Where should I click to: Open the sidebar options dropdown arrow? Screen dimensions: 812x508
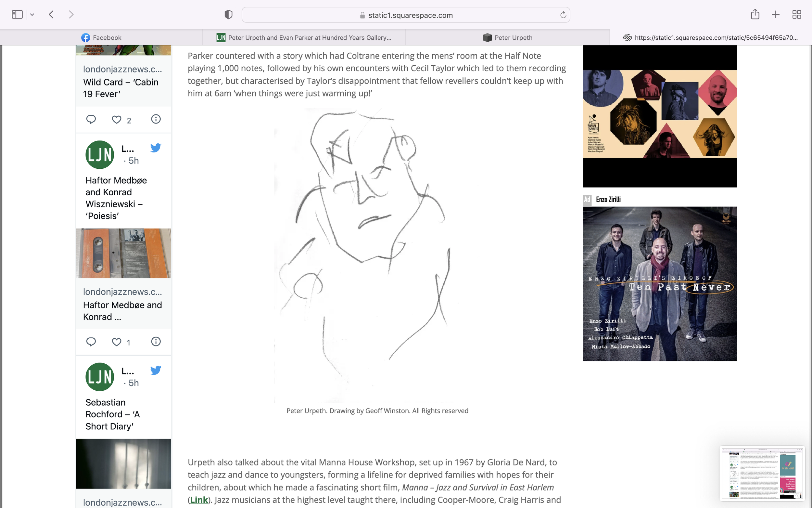(x=32, y=14)
